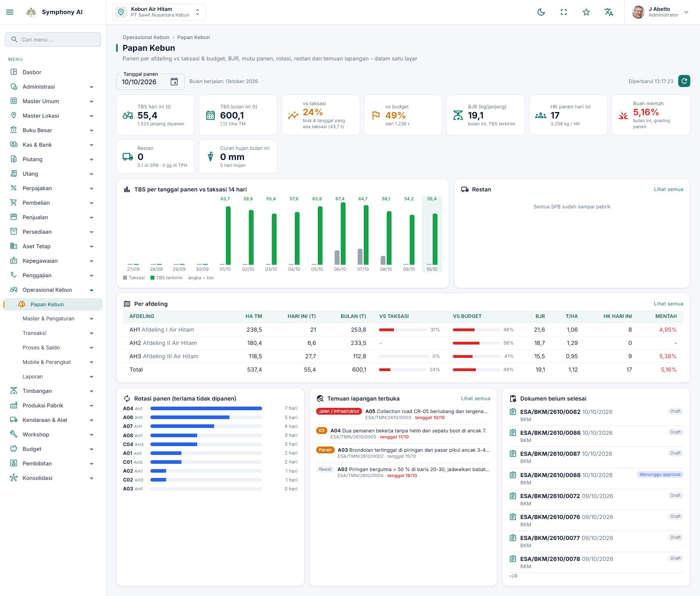This screenshot has width=700, height=596.
Task: Click the A04 rotasi panen progress bar
Action: click(206, 409)
